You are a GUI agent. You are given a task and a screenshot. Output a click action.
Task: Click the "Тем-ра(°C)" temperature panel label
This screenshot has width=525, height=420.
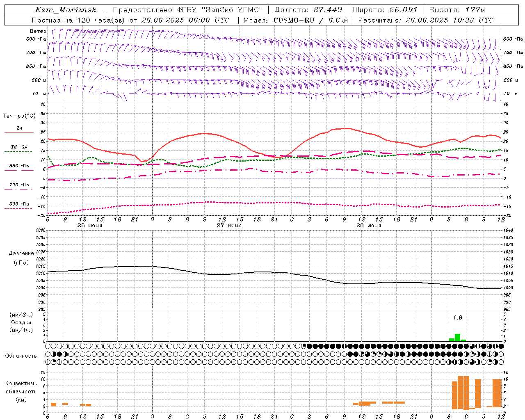19,116
